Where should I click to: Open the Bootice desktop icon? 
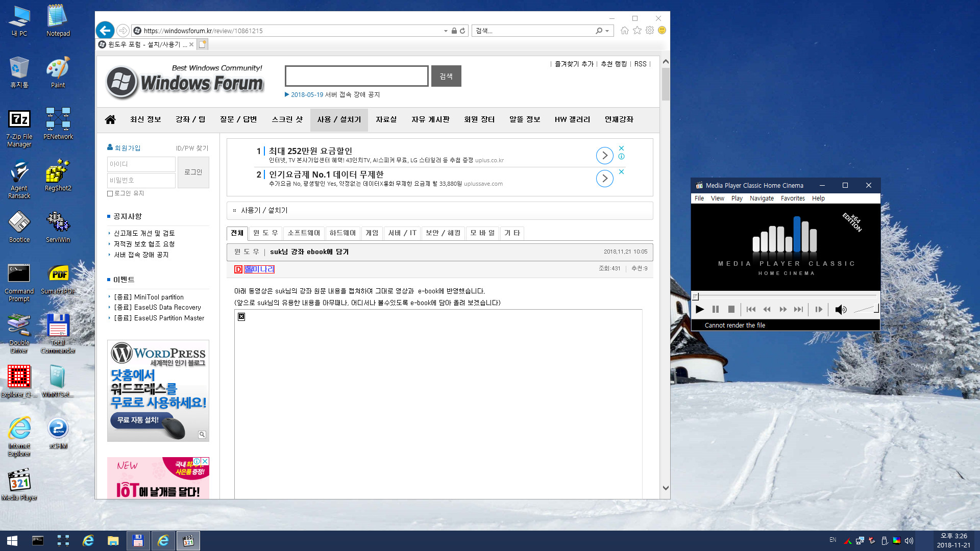coord(19,227)
